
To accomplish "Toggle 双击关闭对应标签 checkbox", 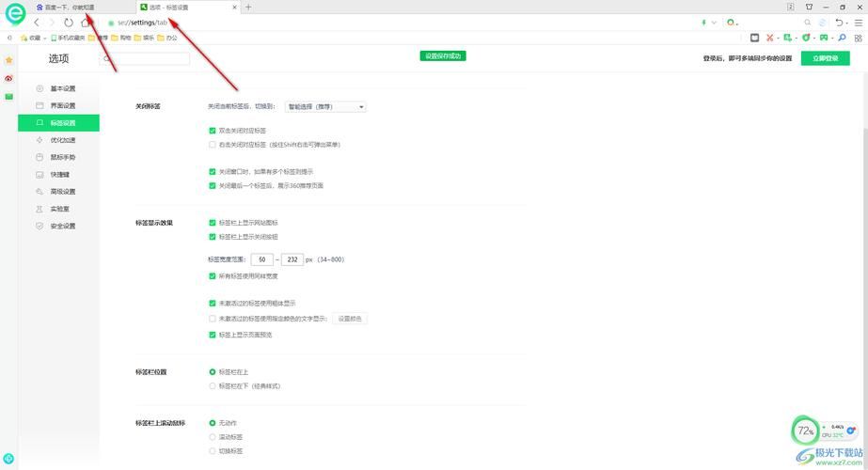I will click(212, 131).
